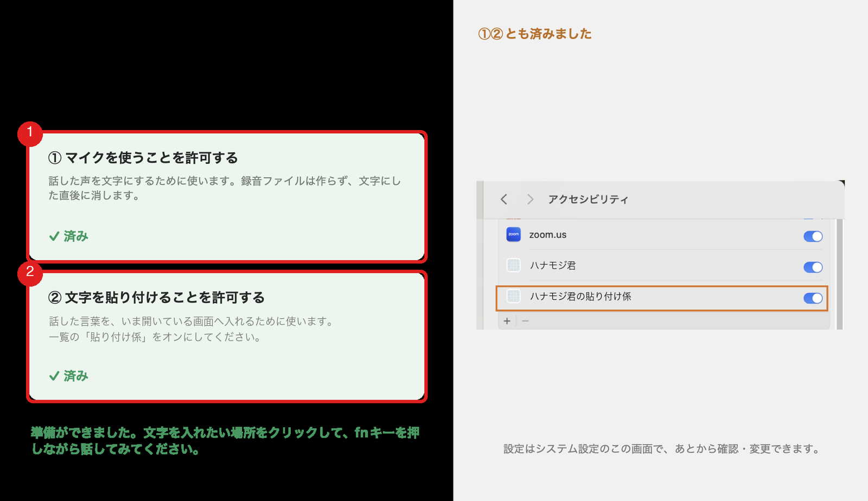Click the ②文字を貼り付けることを許可する heading
Viewport: 868px width, 501px height.
coord(156,298)
